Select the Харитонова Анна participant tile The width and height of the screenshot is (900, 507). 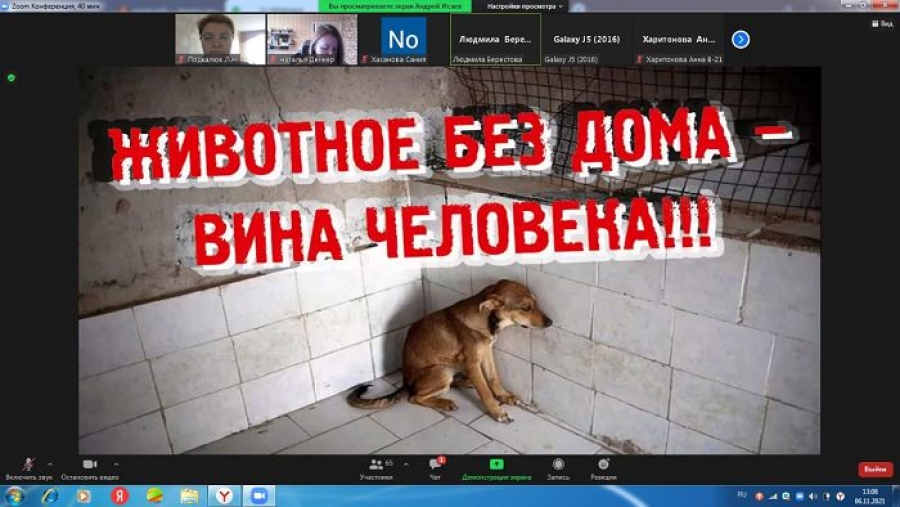tap(678, 39)
